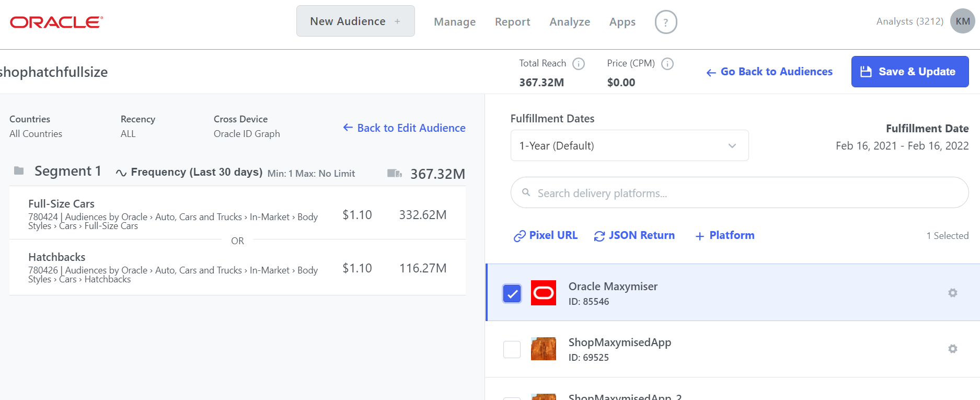Click the Price (CPM) info icon
The width and height of the screenshot is (980, 400).
pos(667,64)
